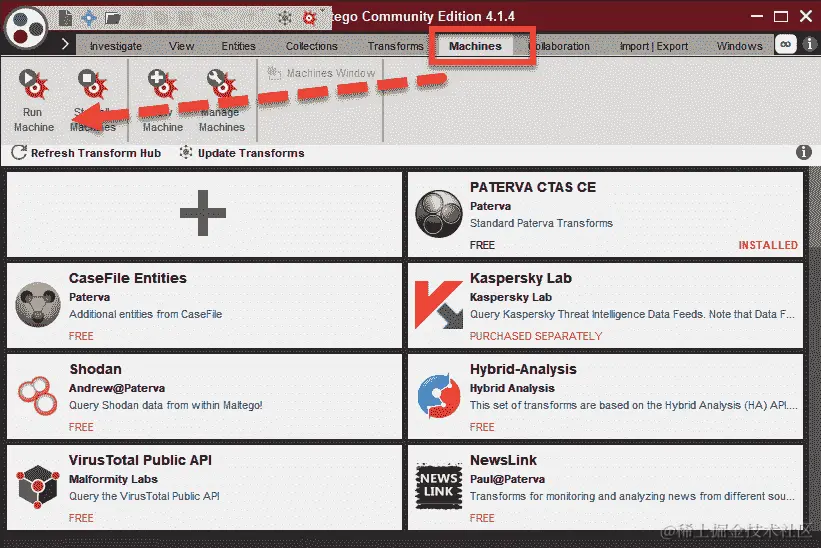Screen dimensions: 821x548
Task: Open info icon on Transform Hub bar
Action: (804, 152)
